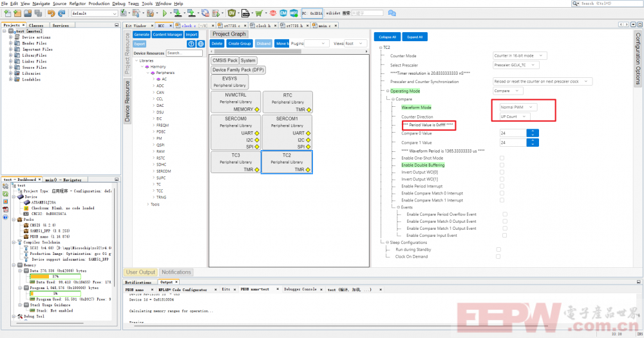Open the Operating Mode Compare dropdown
Image resolution: width=644 pixels, height=338 pixels.
pyautogui.click(x=508, y=91)
